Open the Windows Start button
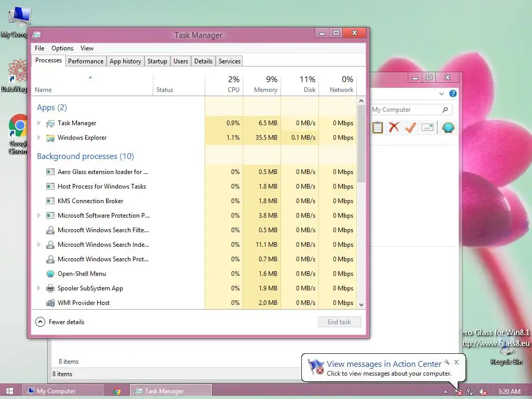 9,391
